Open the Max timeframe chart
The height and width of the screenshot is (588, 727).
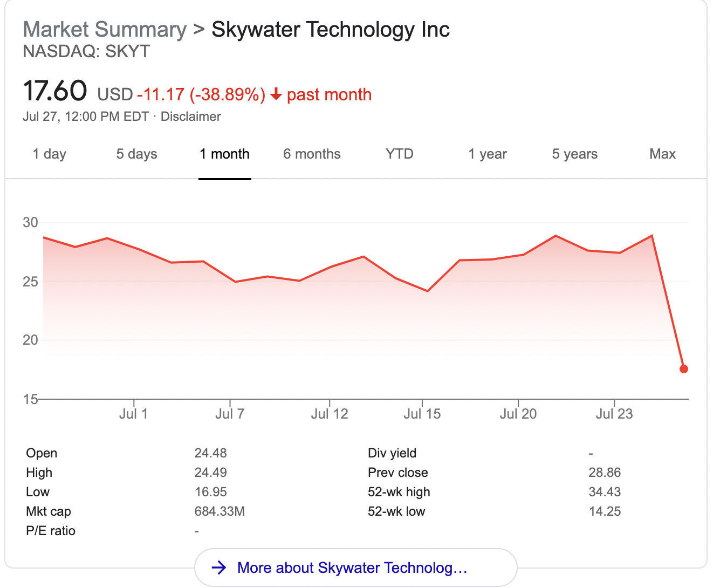pyautogui.click(x=662, y=154)
